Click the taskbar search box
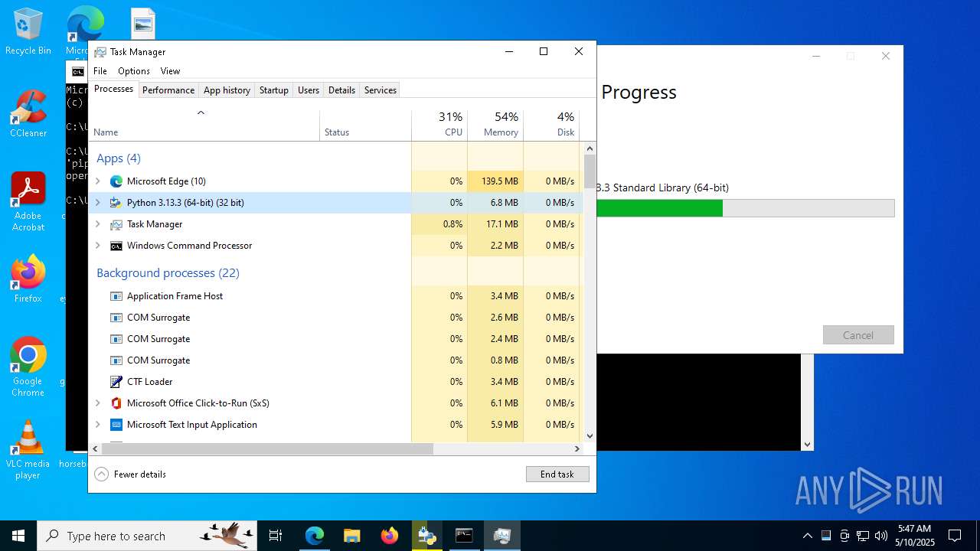Image resolution: width=980 pixels, height=551 pixels. coord(147,536)
